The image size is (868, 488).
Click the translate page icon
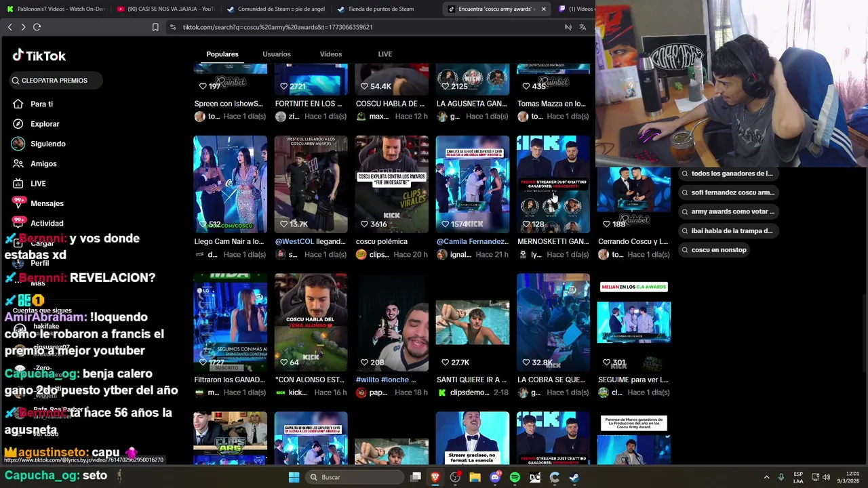[x=583, y=27]
